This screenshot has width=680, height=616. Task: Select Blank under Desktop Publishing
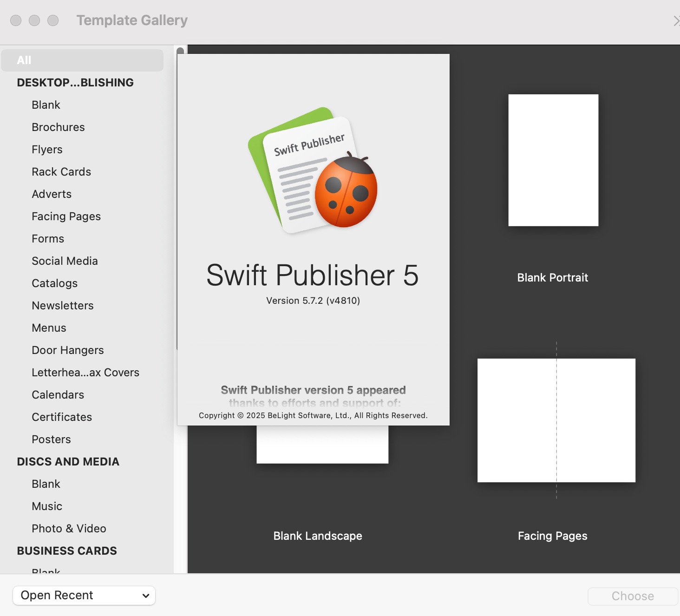tap(46, 105)
